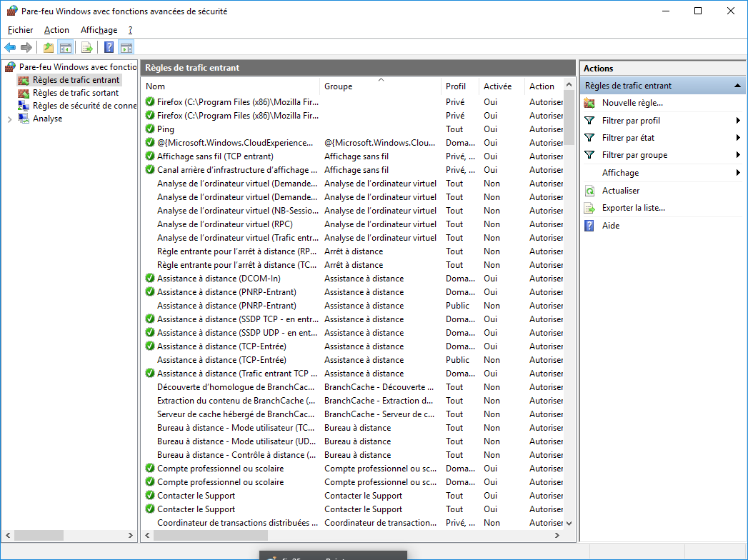This screenshot has width=748, height=560.
Task: Select Règles de trafic sortant tree node
Action: (x=76, y=93)
